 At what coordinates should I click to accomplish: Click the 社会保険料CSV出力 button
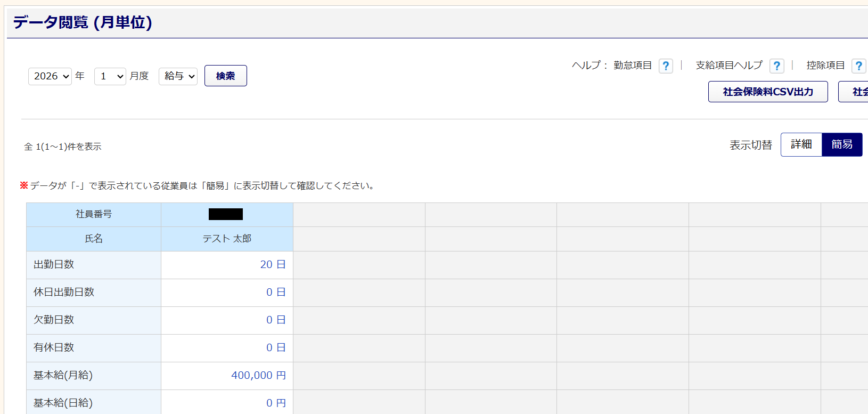tap(767, 92)
